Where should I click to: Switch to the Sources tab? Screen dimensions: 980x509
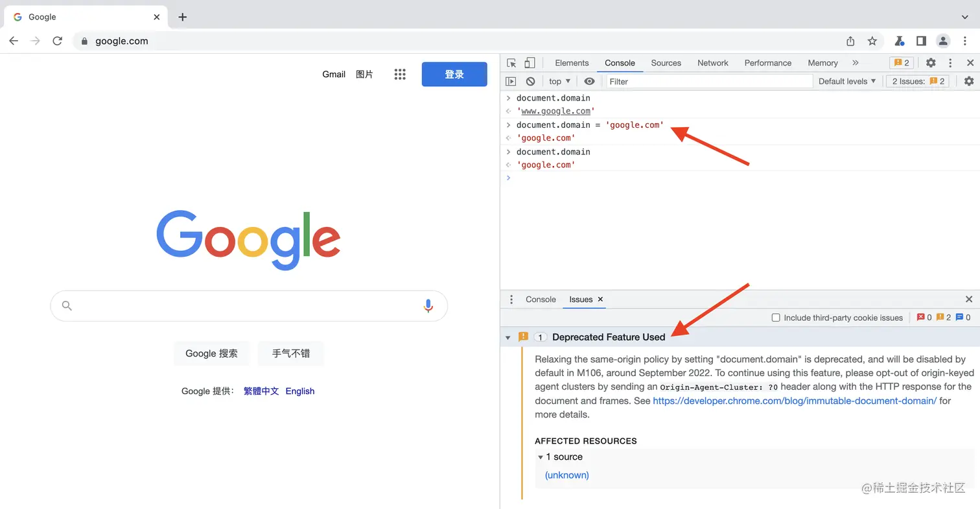666,63
